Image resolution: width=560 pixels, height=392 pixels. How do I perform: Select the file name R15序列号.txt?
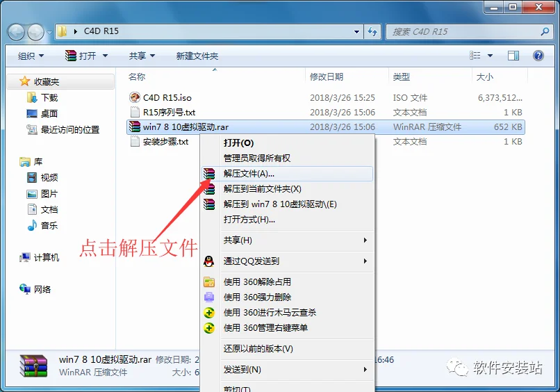coord(170,112)
